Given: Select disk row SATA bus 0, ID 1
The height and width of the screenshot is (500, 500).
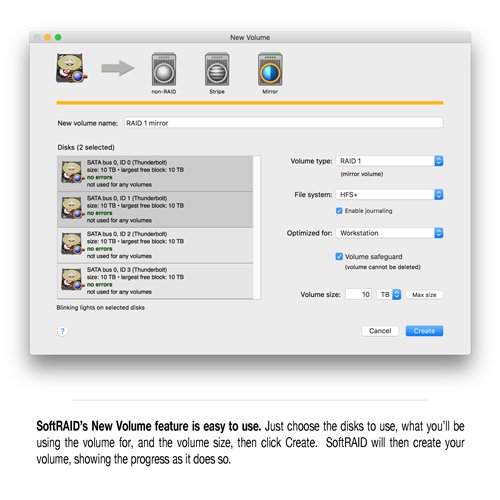Looking at the screenshot, I should (155, 209).
